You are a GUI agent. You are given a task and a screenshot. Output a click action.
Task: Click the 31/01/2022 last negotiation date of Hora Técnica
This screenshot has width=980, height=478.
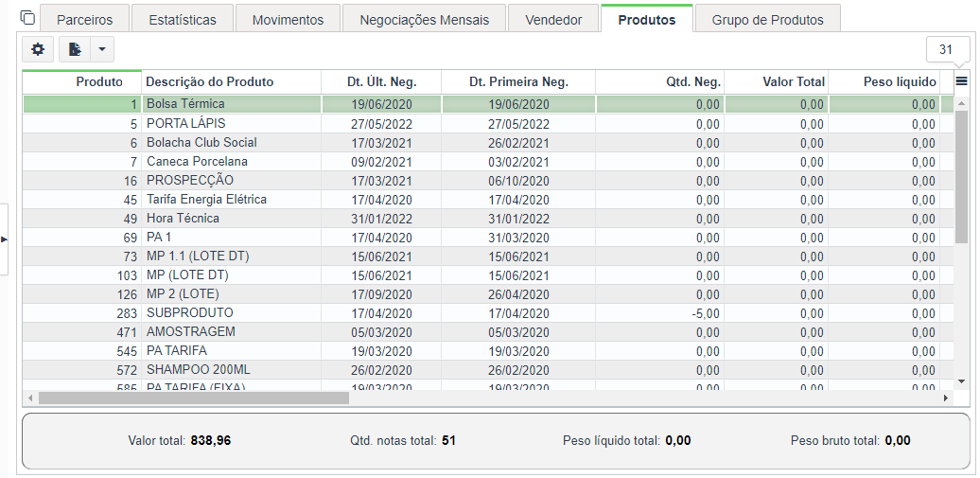coord(381,219)
